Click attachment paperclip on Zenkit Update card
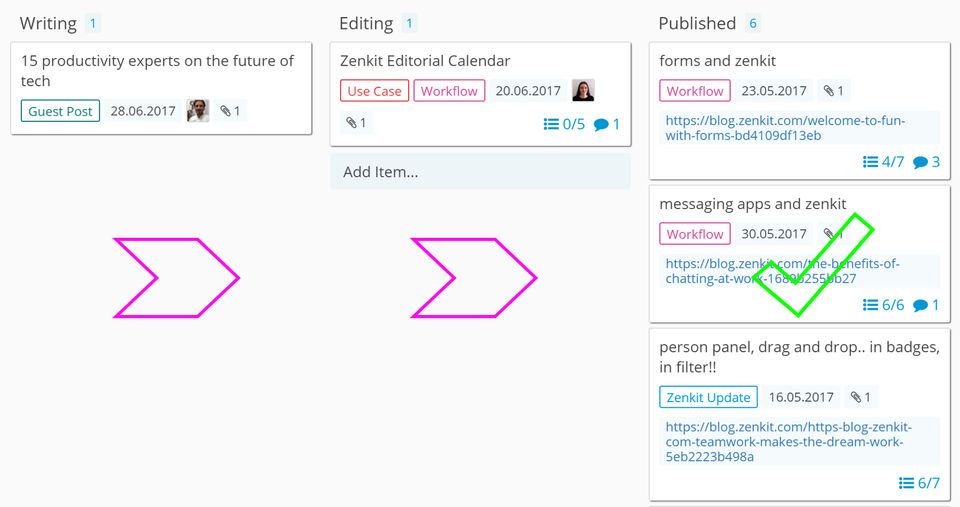This screenshot has height=507, width=960. [x=860, y=397]
